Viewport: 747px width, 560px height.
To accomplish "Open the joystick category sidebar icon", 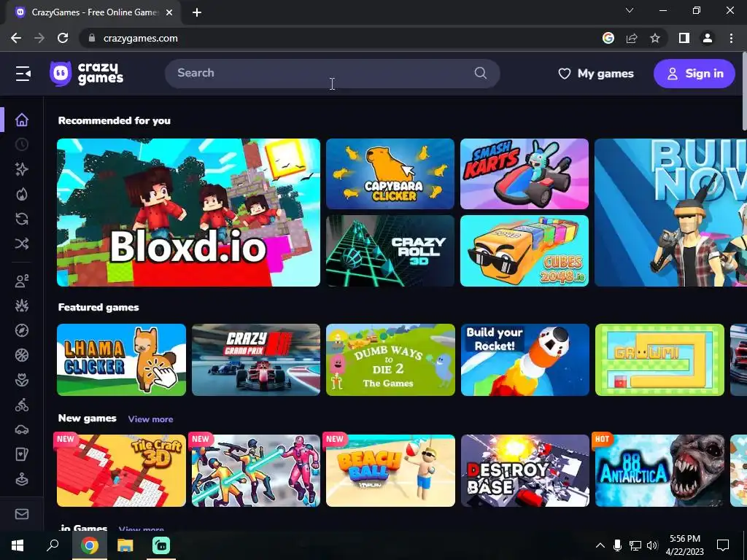I will click(x=21, y=479).
